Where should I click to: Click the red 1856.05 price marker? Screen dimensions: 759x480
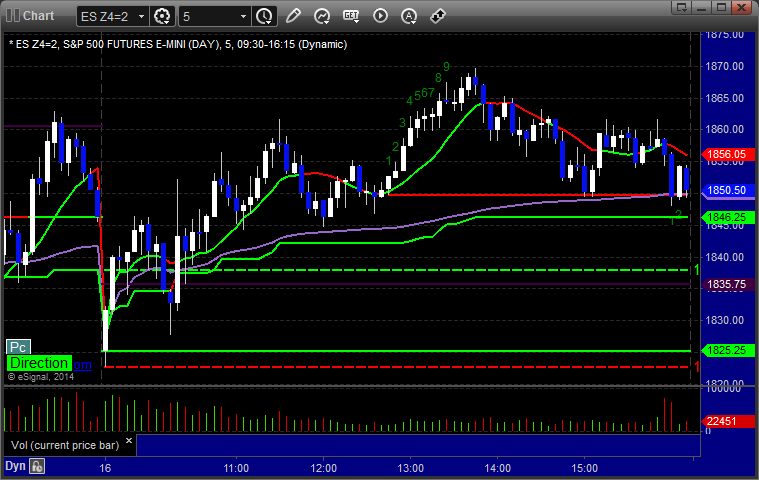(x=728, y=154)
